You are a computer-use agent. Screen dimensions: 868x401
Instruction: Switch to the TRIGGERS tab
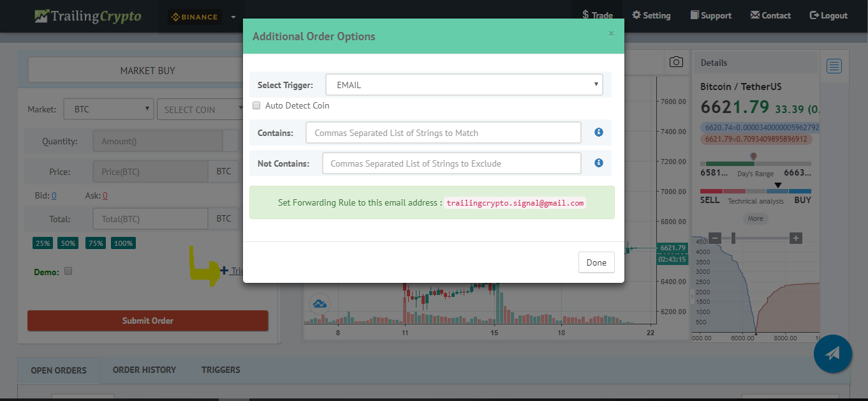(x=221, y=370)
